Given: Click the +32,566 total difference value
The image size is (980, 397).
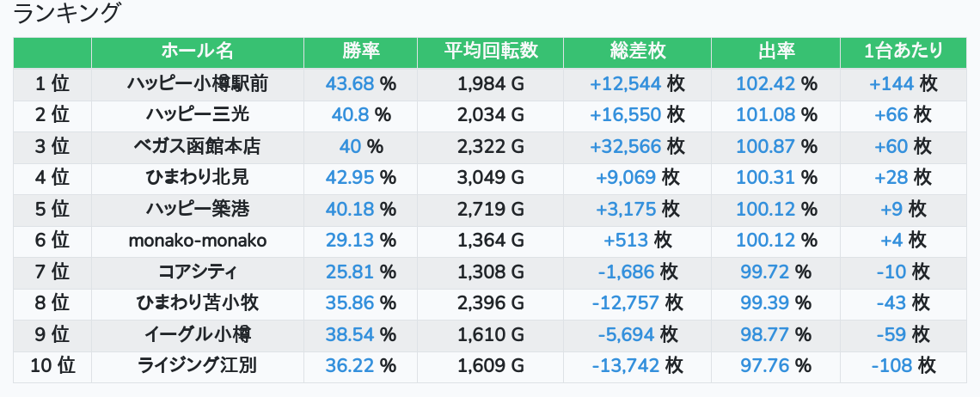Looking at the screenshot, I should [626, 146].
